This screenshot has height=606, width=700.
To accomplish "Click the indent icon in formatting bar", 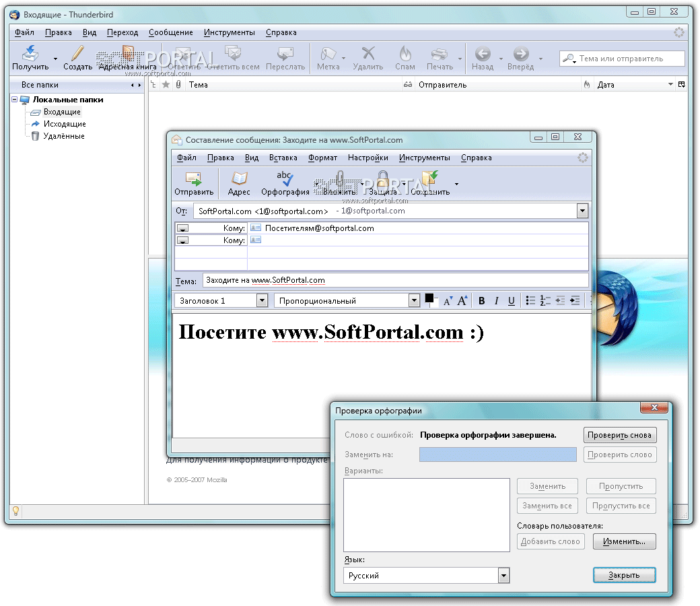I will point(575,300).
